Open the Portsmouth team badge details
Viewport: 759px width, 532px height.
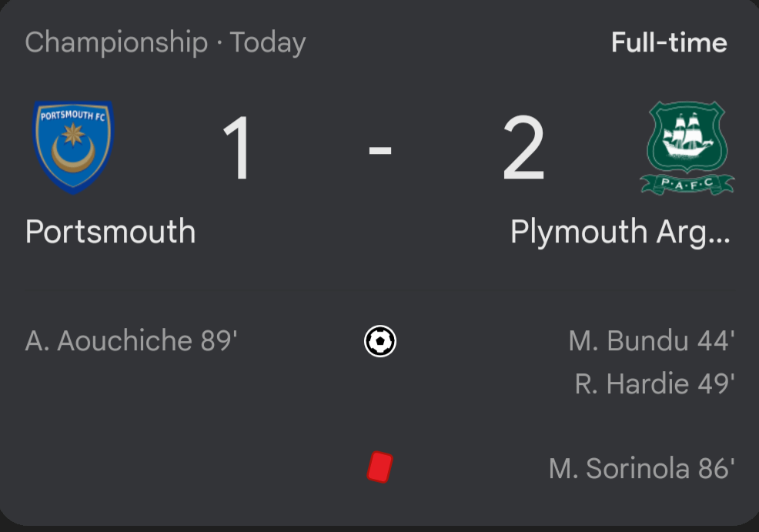pyautogui.click(x=73, y=146)
